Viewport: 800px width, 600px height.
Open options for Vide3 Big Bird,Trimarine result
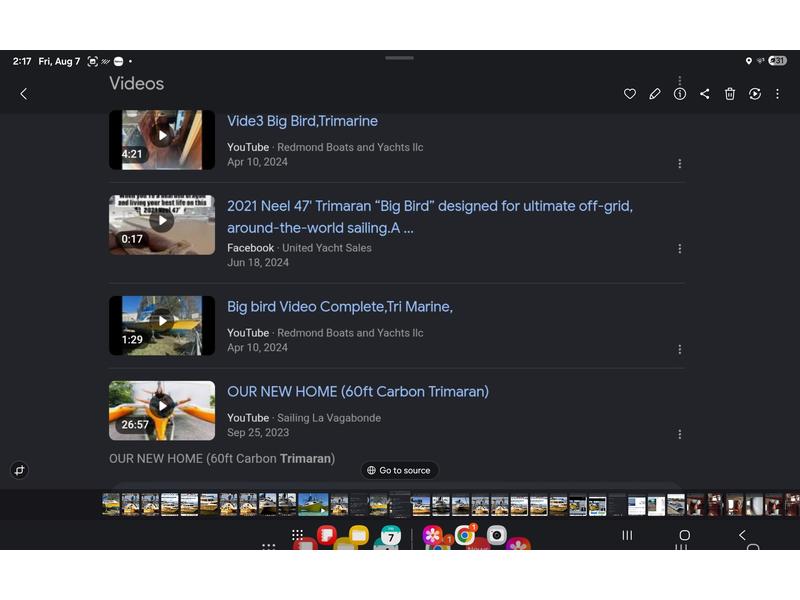pyautogui.click(x=680, y=163)
